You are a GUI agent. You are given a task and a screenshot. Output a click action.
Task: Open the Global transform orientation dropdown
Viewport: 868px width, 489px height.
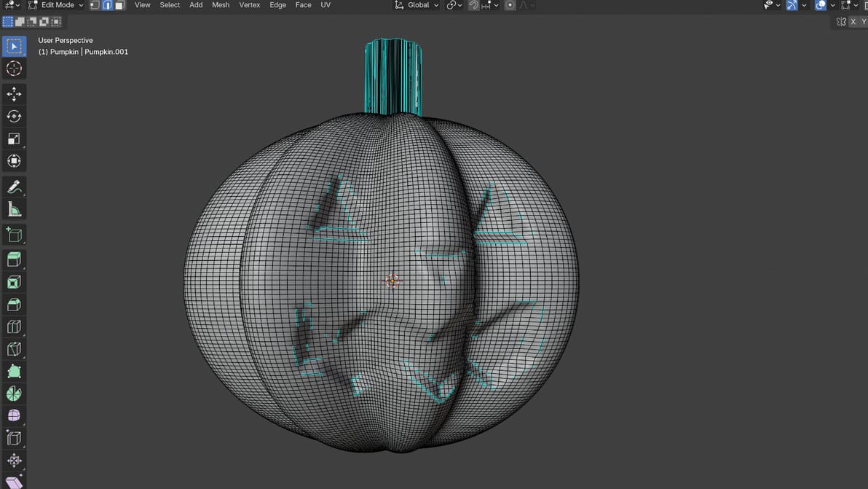[x=417, y=5]
